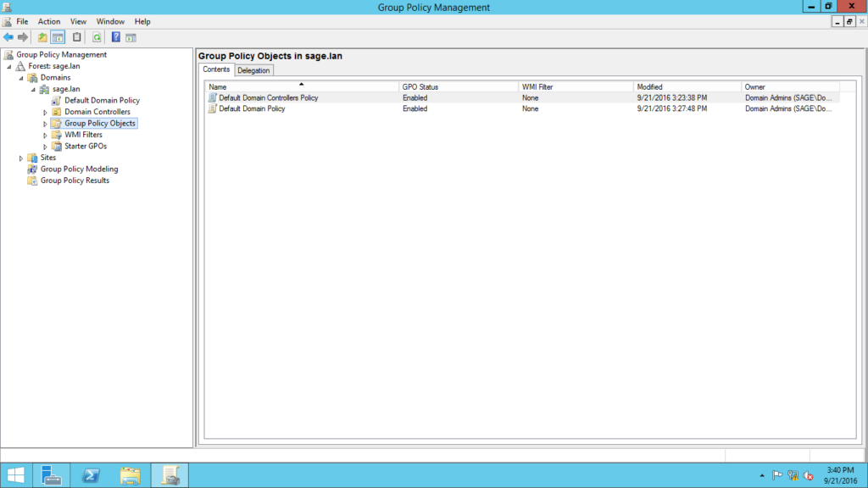
Task: Open Server Manager from the taskbar
Action: [x=51, y=475]
